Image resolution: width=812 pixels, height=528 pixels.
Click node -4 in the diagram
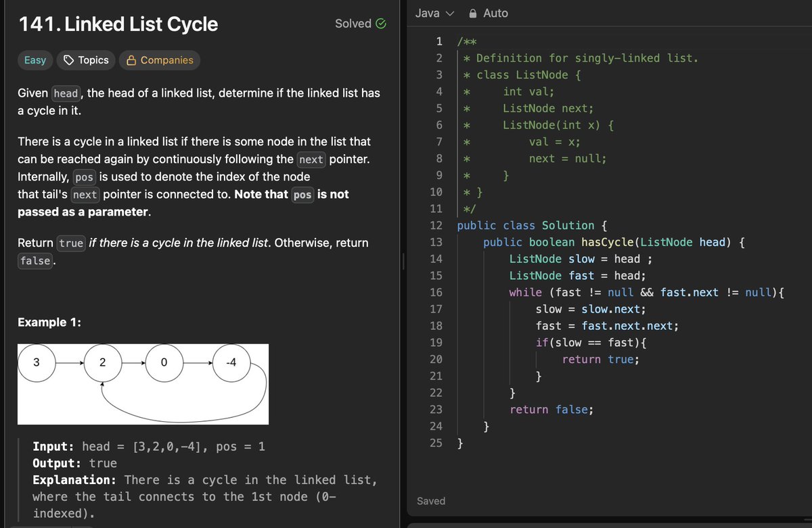click(x=231, y=362)
